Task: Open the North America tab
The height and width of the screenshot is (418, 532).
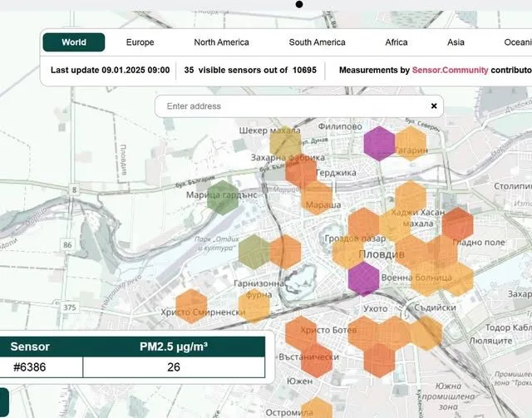Action: click(221, 42)
